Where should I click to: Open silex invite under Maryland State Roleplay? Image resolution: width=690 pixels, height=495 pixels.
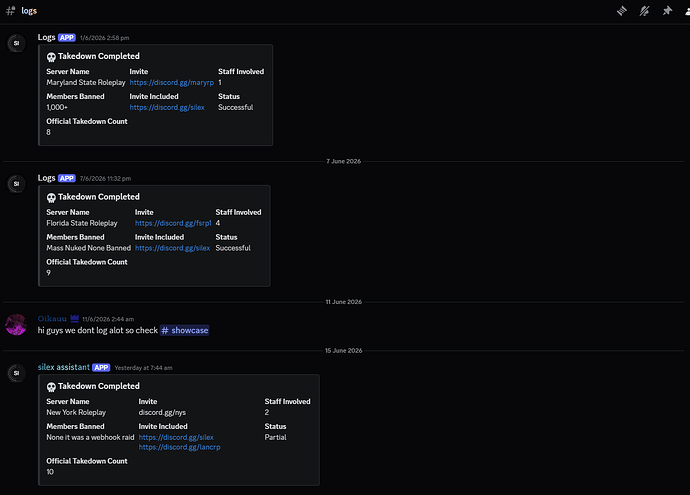pos(167,107)
